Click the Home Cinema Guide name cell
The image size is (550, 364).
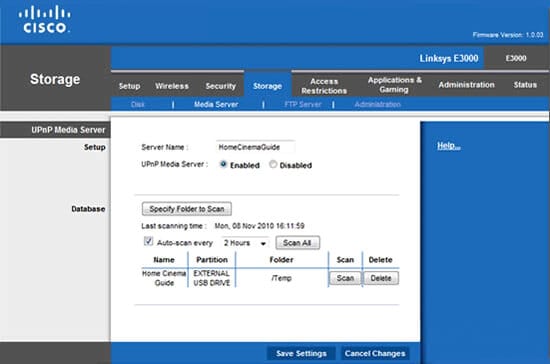pos(164,278)
